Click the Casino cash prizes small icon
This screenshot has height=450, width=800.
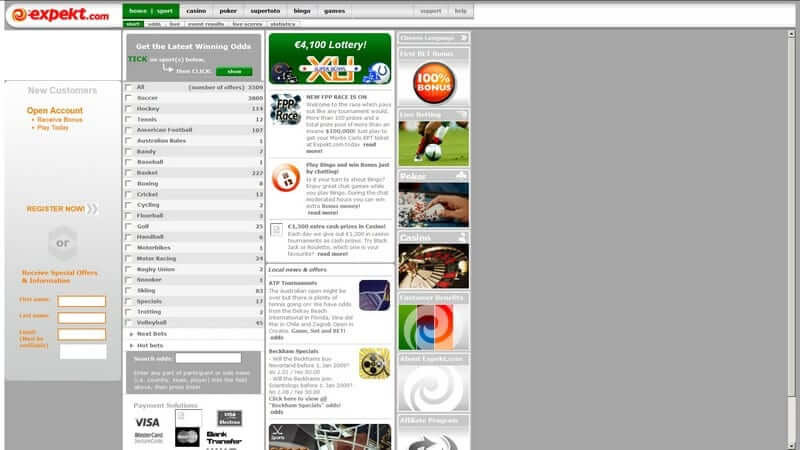(x=276, y=230)
